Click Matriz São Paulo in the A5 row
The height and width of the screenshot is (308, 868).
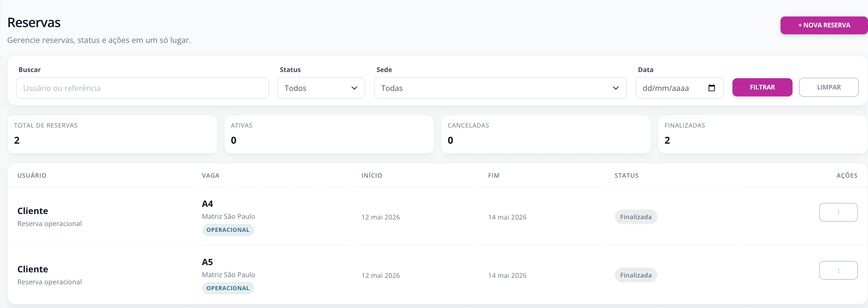(228, 275)
